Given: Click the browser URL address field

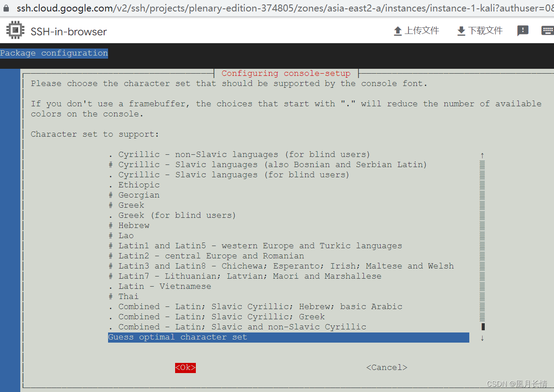Looking at the screenshot, I should pyautogui.click(x=285, y=8).
